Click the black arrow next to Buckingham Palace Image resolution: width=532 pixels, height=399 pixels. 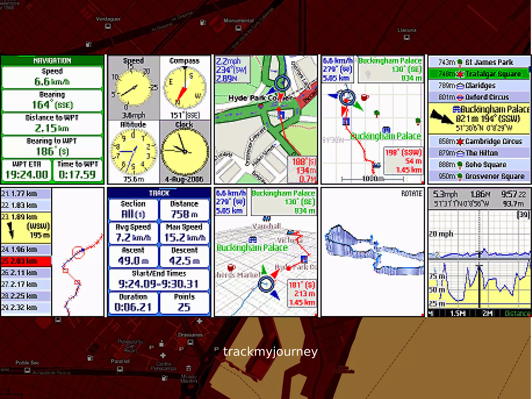441,117
